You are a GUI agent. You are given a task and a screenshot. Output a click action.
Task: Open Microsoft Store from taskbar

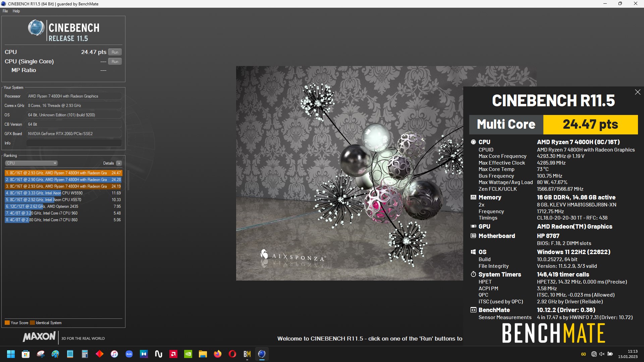point(25,354)
